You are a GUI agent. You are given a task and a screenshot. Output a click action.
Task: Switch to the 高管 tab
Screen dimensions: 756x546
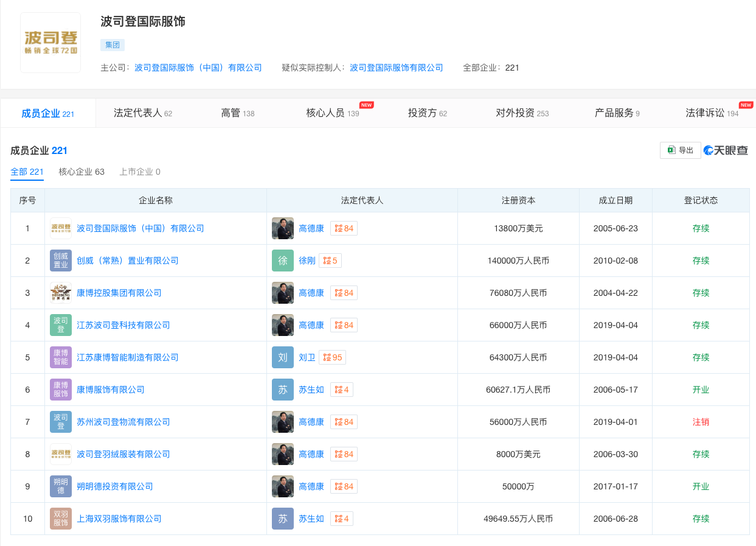(x=237, y=113)
